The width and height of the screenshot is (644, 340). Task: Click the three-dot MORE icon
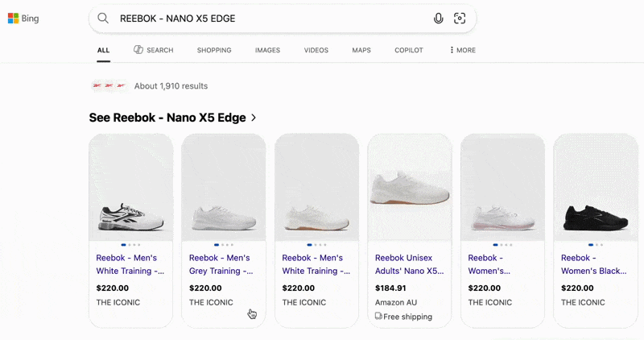[x=452, y=50]
